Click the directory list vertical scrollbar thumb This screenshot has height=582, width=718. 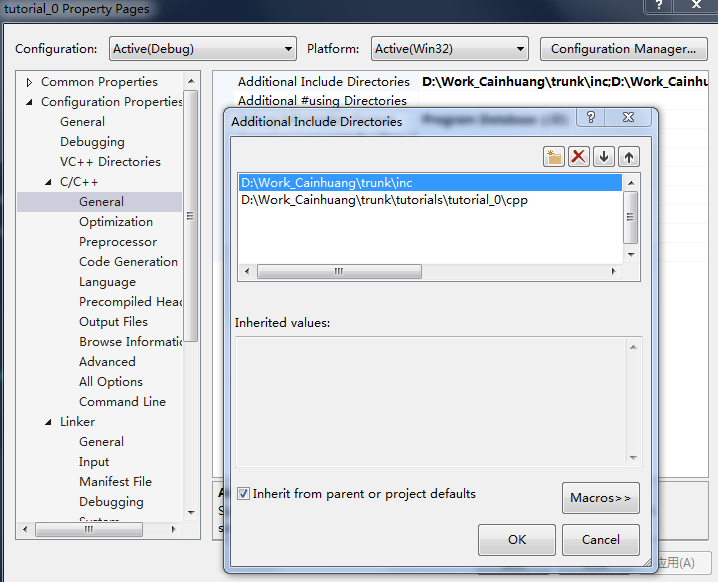point(631,218)
